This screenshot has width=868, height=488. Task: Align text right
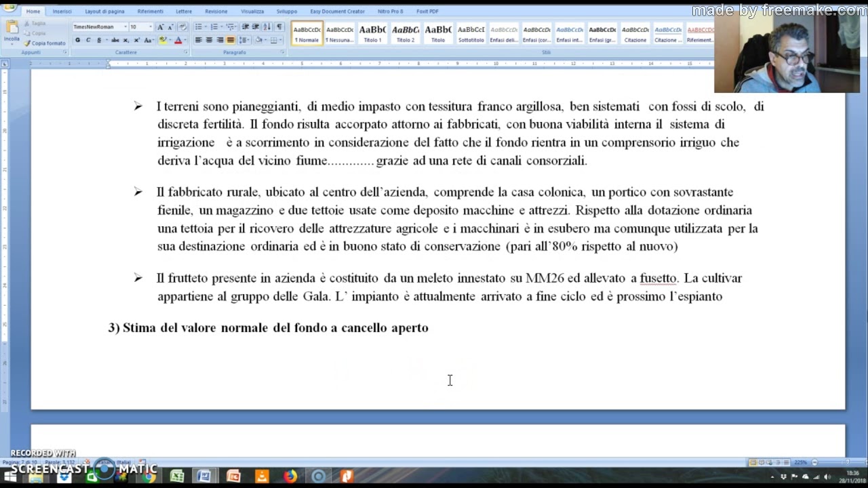(220, 41)
